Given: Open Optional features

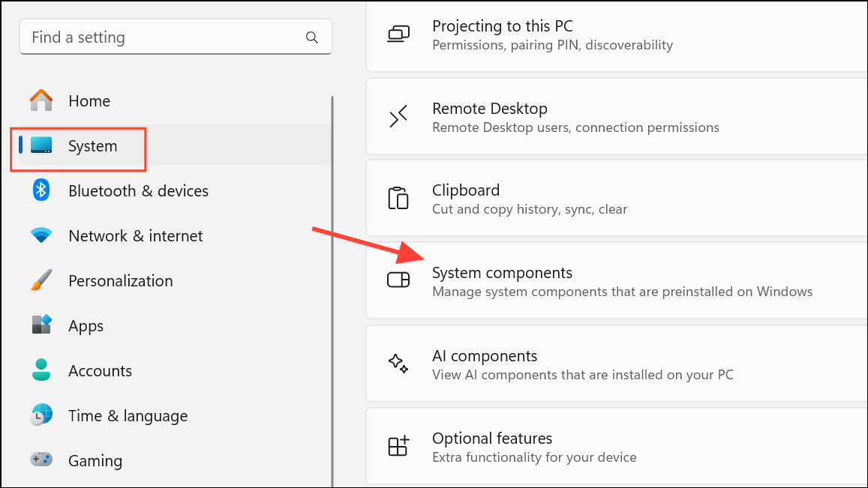Looking at the screenshot, I should pyautogui.click(x=617, y=446).
